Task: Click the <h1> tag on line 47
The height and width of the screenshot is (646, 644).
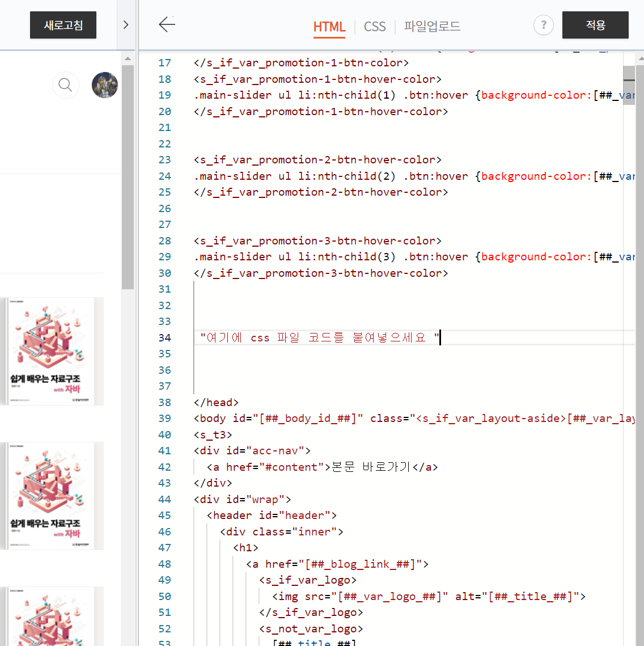Action: pos(245,548)
